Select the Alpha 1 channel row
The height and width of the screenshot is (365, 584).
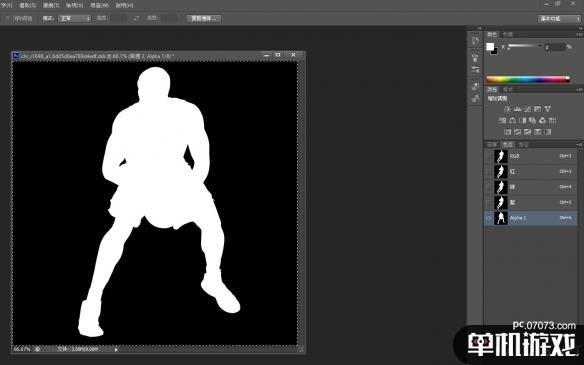tap(530, 218)
